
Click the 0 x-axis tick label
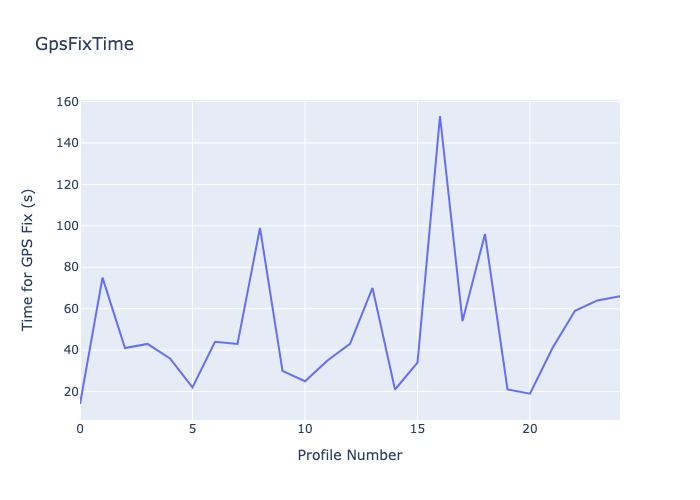80,429
